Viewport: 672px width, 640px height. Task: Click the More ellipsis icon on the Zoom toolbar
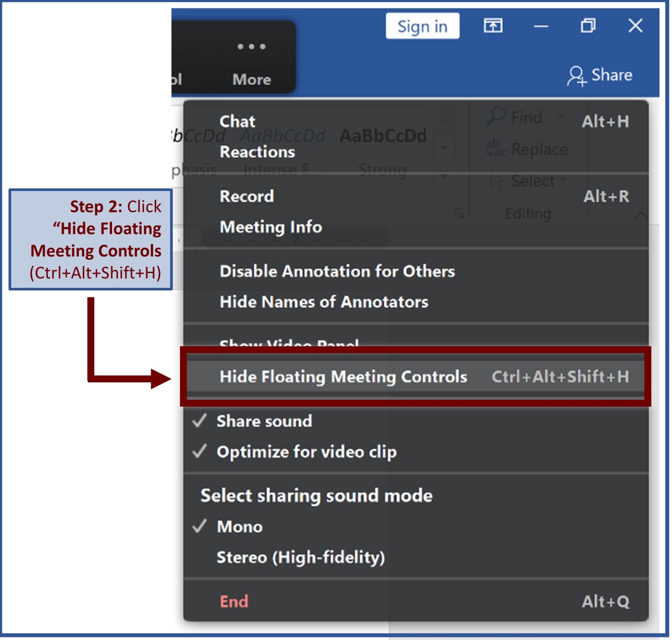251,47
